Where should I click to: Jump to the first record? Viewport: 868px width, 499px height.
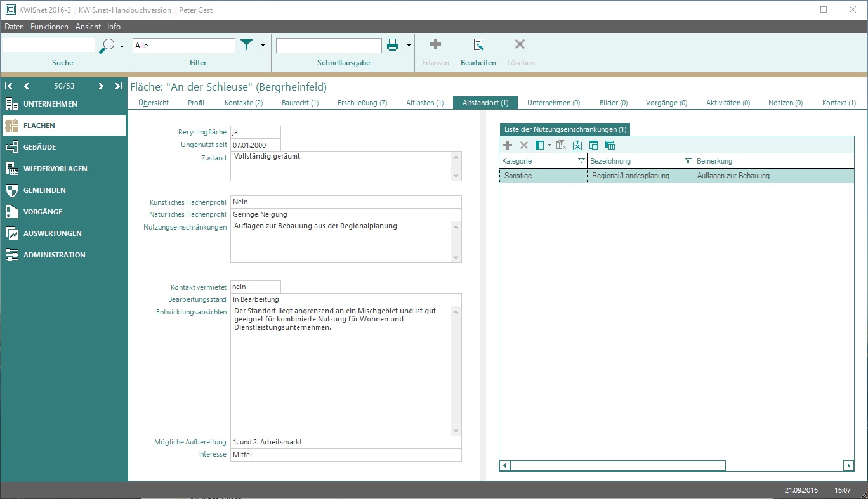point(9,86)
